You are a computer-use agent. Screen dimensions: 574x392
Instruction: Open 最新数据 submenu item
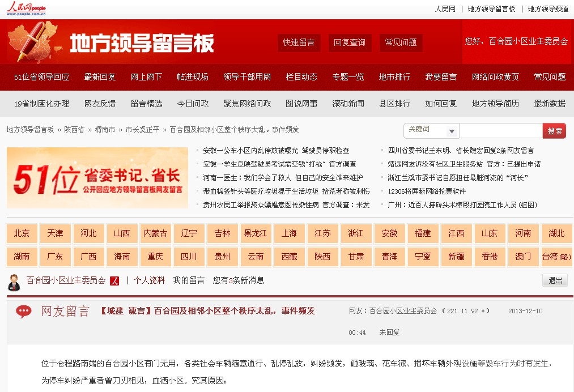point(550,104)
